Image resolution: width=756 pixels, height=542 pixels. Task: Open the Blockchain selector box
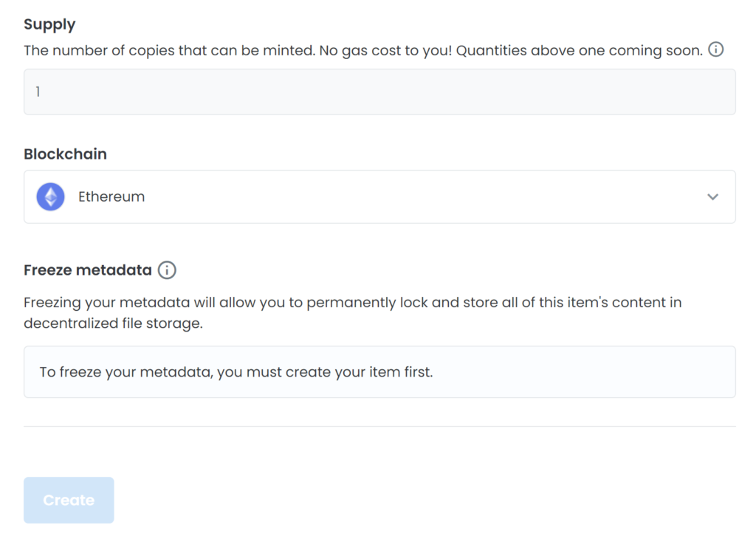pos(379,196)
